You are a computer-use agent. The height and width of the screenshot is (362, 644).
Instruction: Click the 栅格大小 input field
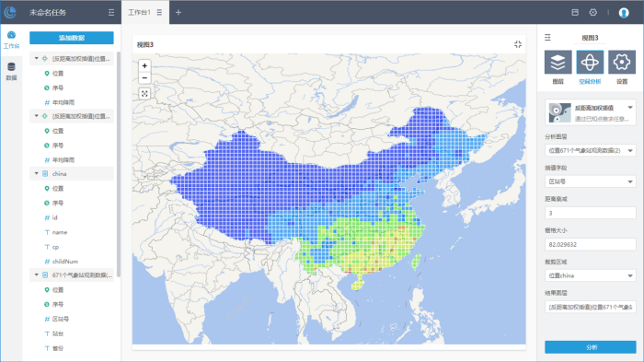click(591, 244)
